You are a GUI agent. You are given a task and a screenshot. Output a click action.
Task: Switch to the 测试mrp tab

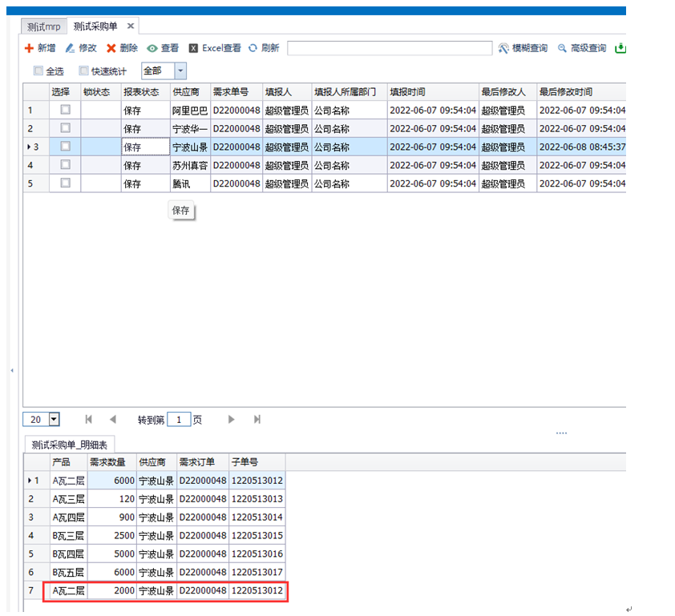coord(43,26)
